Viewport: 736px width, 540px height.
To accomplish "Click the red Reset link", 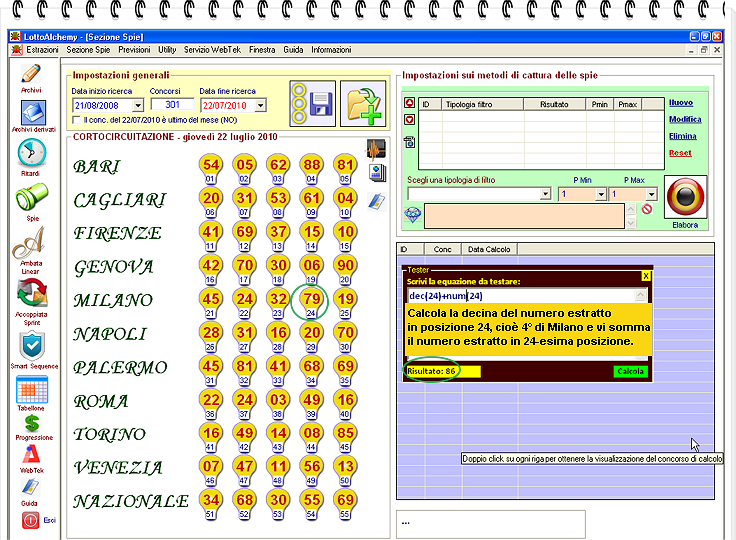I will [x=680, y=153].
